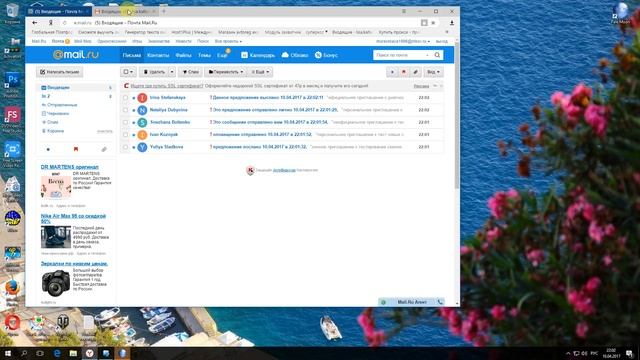The width and height of the screenshot is (640, 360).
Task: Click Snezhana Boltenko's teal avatar
Action: click(142, 122)
